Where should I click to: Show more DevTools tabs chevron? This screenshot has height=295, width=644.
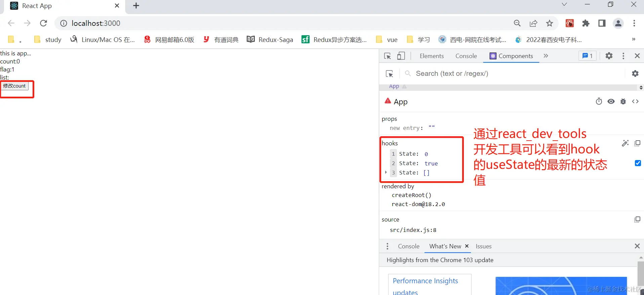546,56
